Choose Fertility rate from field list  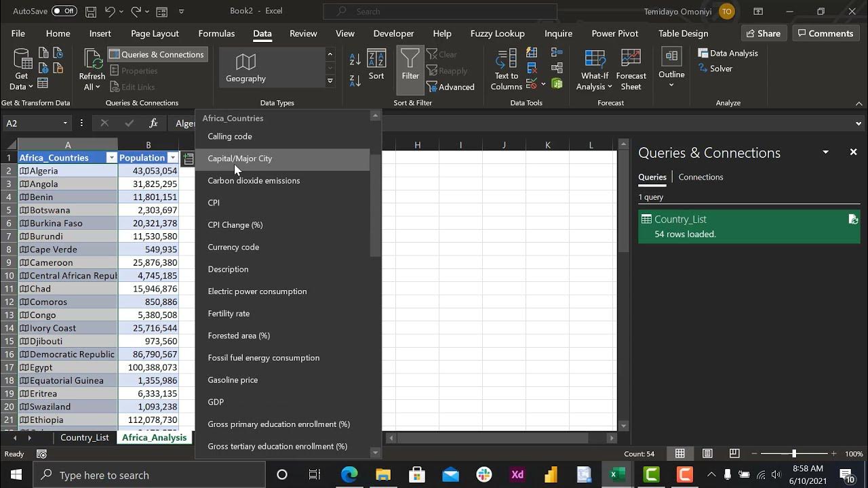(x=283, y=313)
